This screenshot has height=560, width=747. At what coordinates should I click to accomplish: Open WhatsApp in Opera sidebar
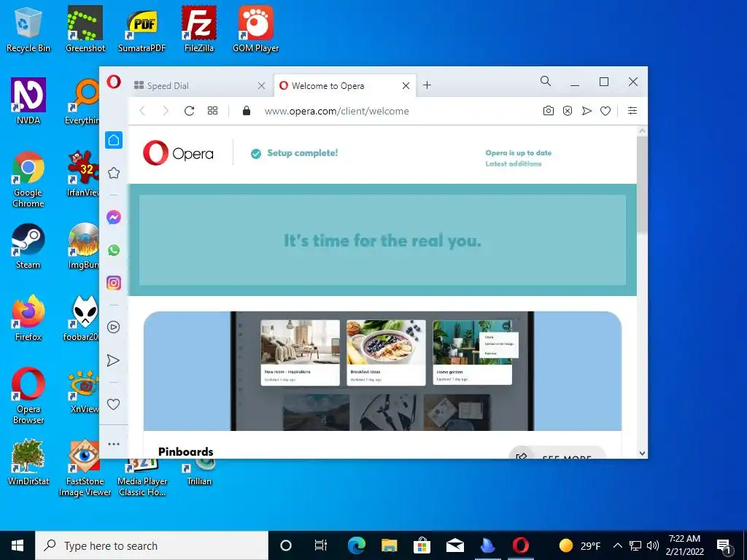[114, 250]
